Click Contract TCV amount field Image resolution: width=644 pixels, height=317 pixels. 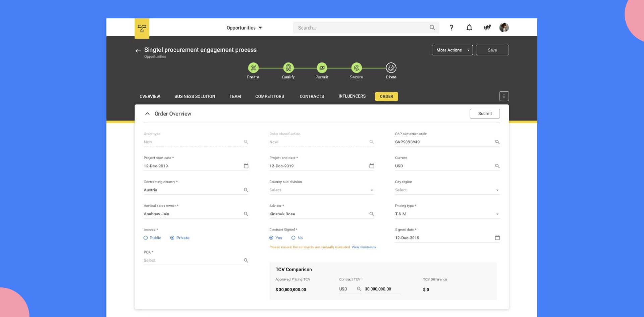(382, 289)
